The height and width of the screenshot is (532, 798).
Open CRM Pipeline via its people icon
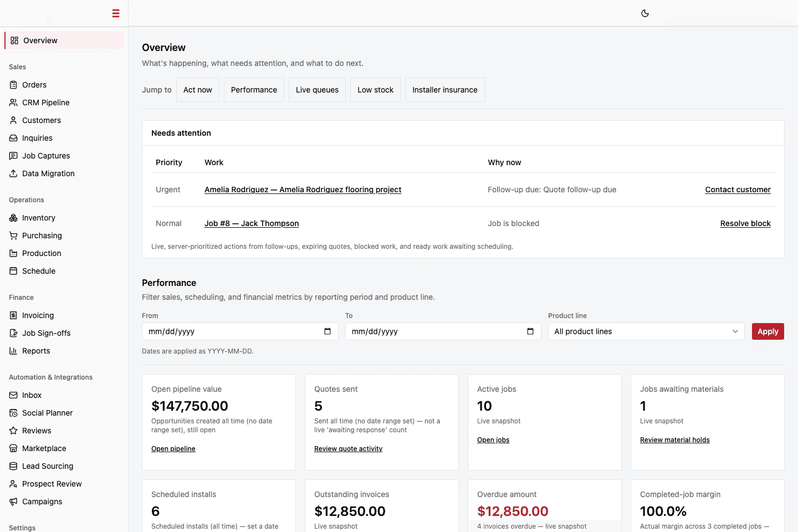tap(13, 103)
